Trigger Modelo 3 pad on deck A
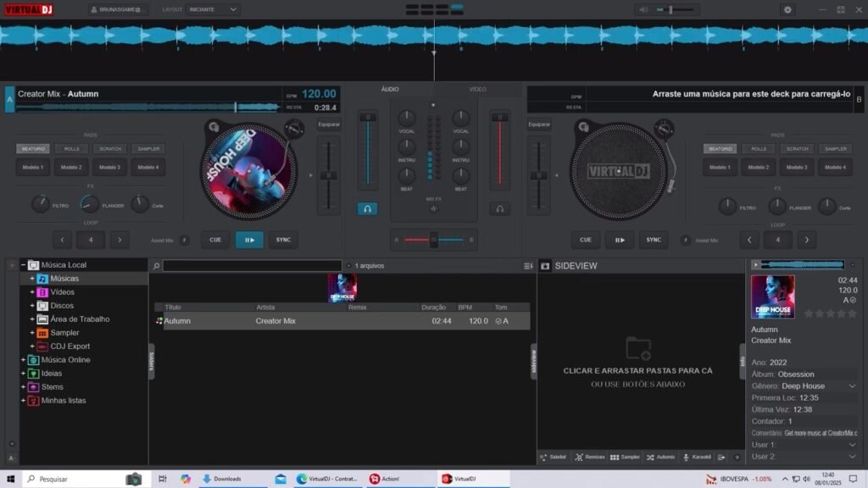 (109, 167)
